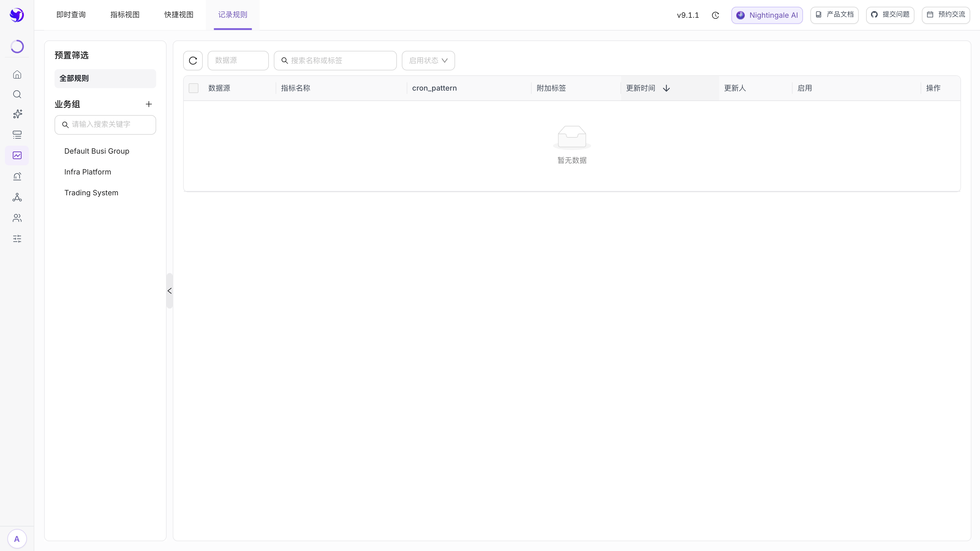Switch to the 即时查询 tab
Viewport: 980px width, 551px height.
coord(71,15)
